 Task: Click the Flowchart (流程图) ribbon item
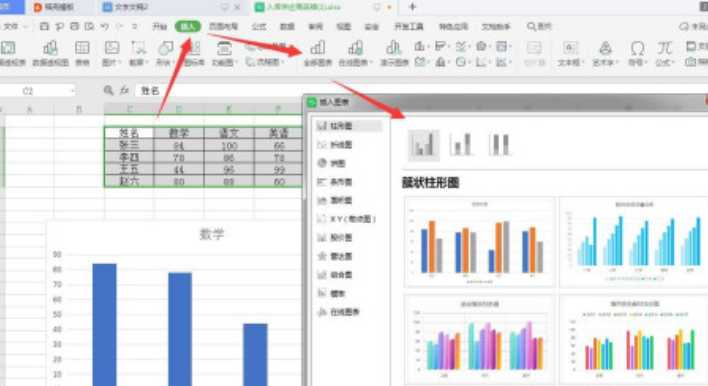(x=265, y=62)
